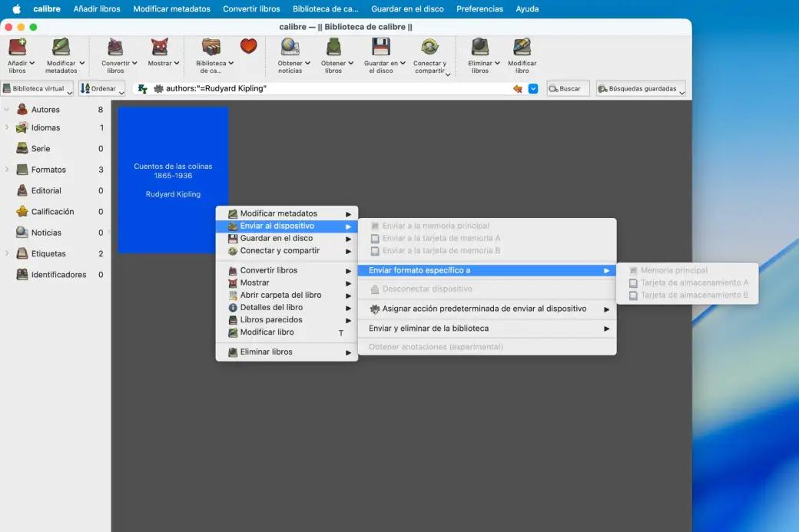
Task: Open Preferencias in the menu bar
Action: click(479, 8)
